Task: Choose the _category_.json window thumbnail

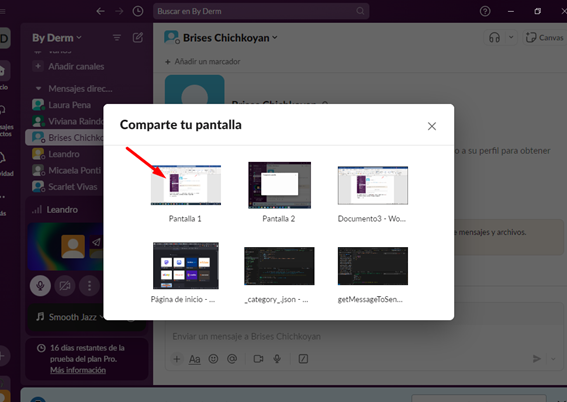Action: click(279, 266)
